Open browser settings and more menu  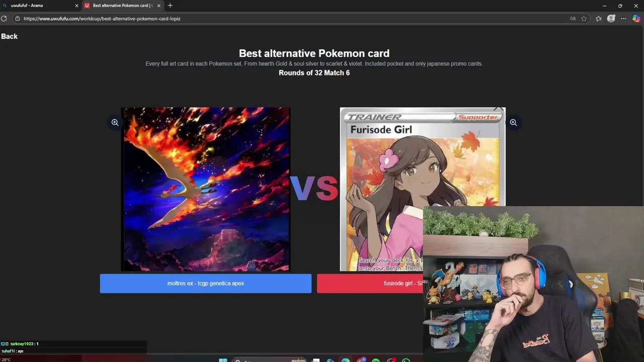click(623, 19)
